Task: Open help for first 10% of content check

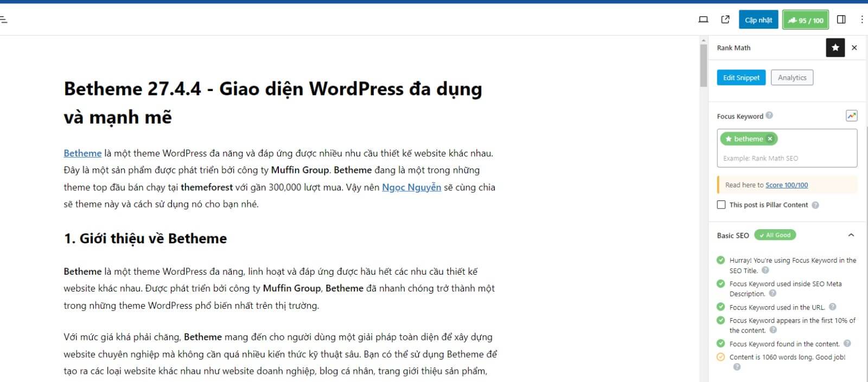Action: (773, 329)
